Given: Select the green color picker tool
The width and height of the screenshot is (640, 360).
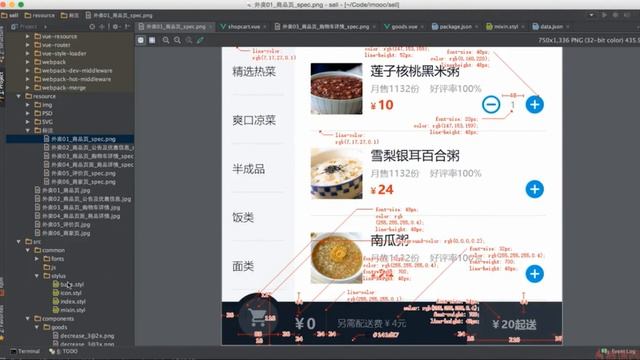Looking at the screenshot, I should 200,40.
